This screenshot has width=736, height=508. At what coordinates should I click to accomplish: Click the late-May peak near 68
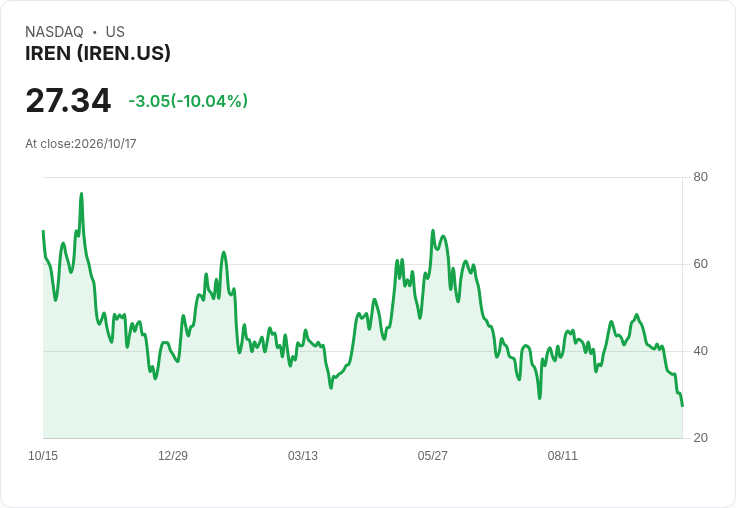click(433, 231)
